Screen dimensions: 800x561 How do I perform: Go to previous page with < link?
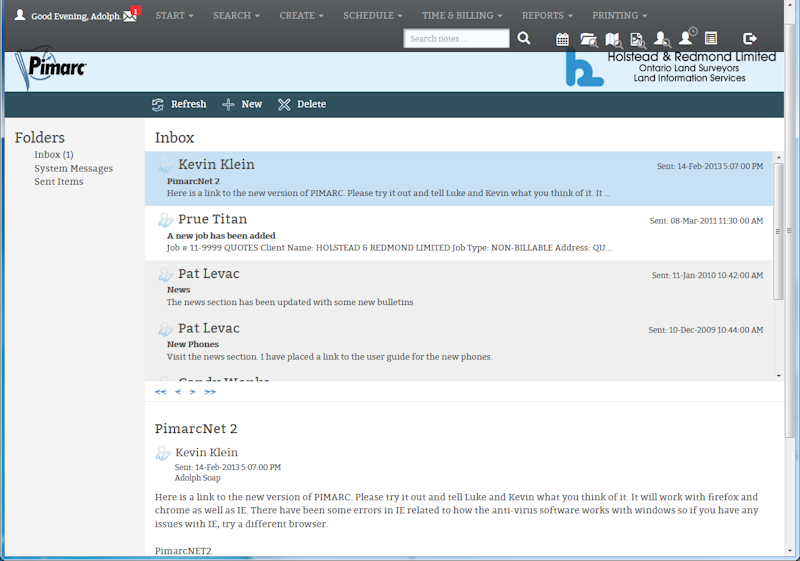[x=178, y=392]
